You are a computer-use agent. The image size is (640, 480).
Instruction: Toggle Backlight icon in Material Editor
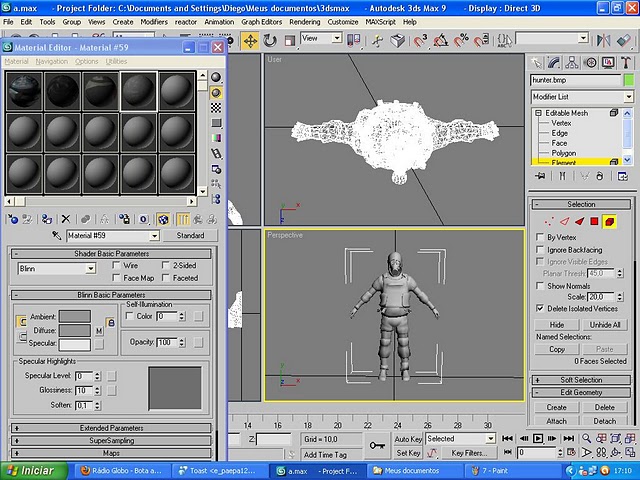coord(216,93)
